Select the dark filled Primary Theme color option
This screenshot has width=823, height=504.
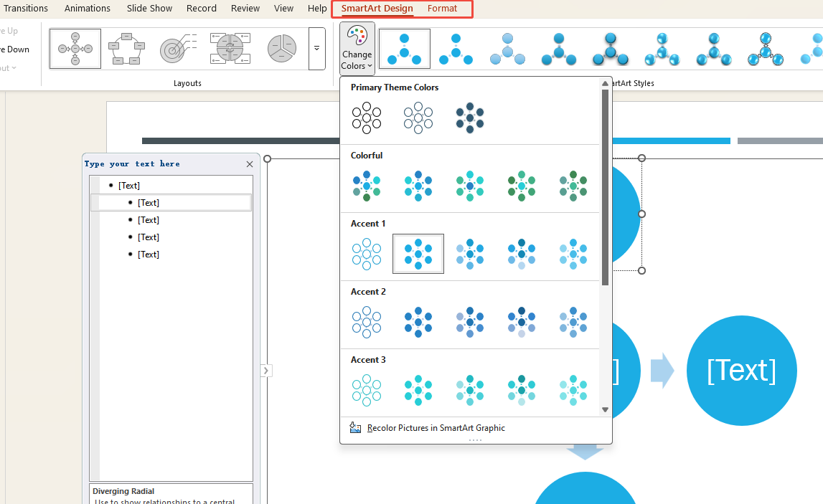point(470,118)
